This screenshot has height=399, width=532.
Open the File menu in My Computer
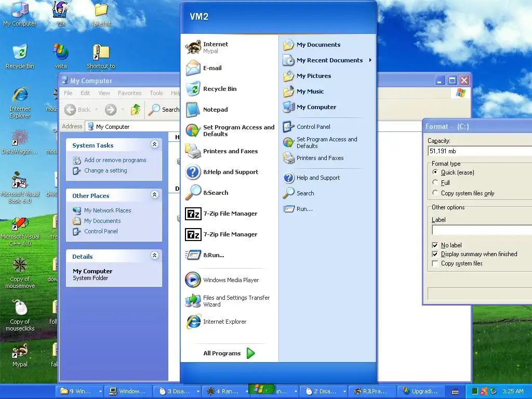click(x=68, y=93)
